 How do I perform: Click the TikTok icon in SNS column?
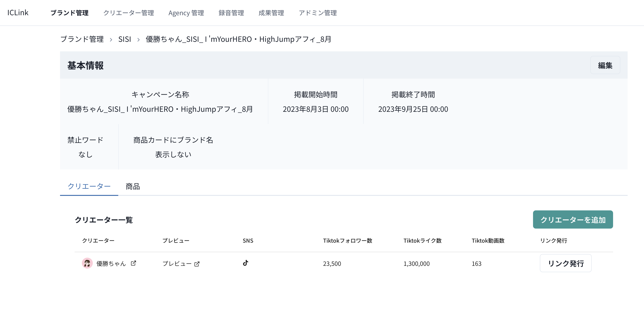click(246, 263)
